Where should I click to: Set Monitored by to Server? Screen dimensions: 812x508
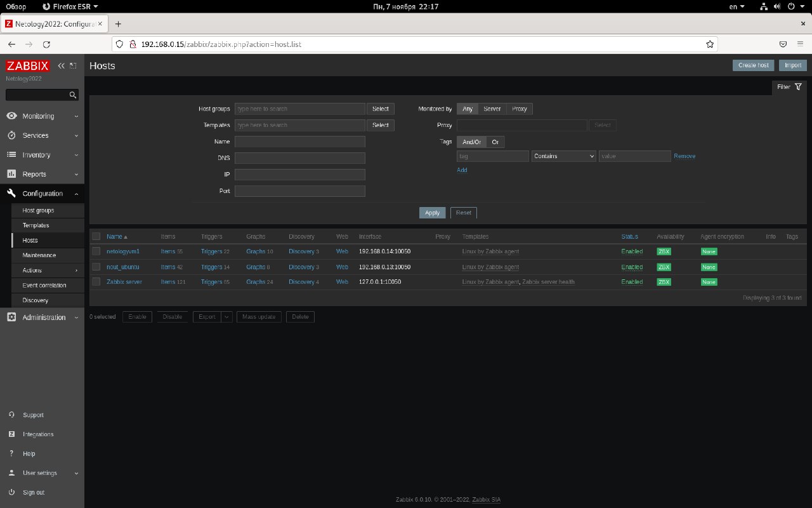pyautogui.click(x=492, y=109)
